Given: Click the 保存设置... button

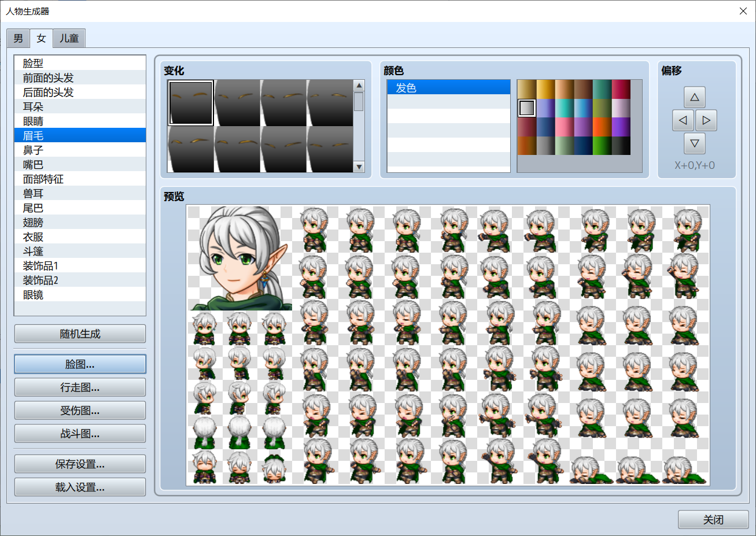Looking at the screenshot, I should click(80, 464).
